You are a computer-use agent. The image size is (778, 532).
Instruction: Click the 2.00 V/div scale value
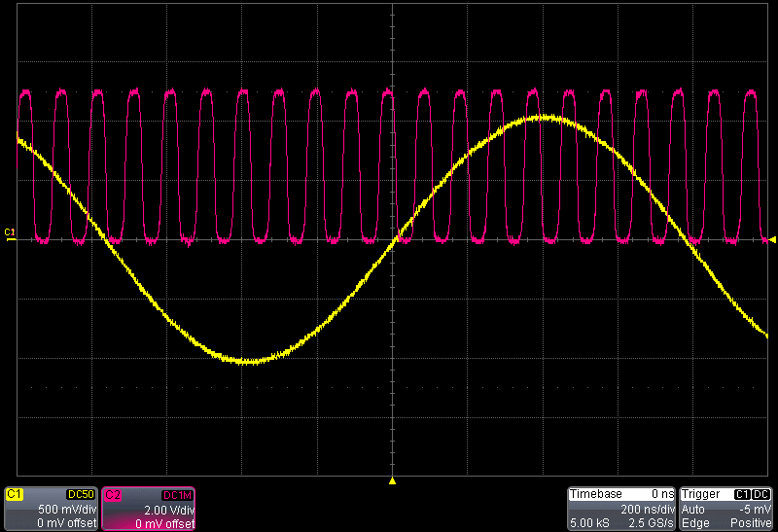pos(169,510)
